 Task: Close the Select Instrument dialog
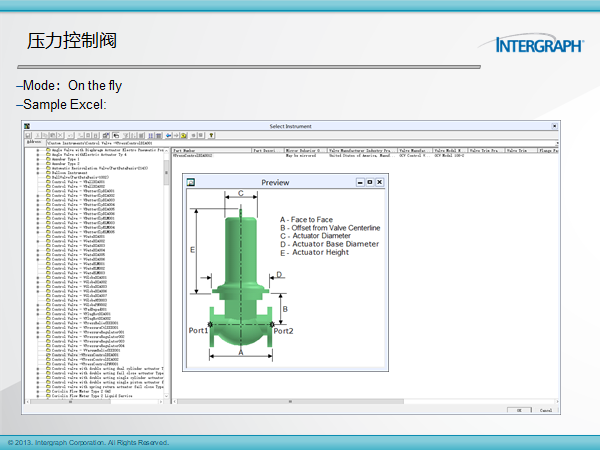pyautogui.click(x=554, y=126)
